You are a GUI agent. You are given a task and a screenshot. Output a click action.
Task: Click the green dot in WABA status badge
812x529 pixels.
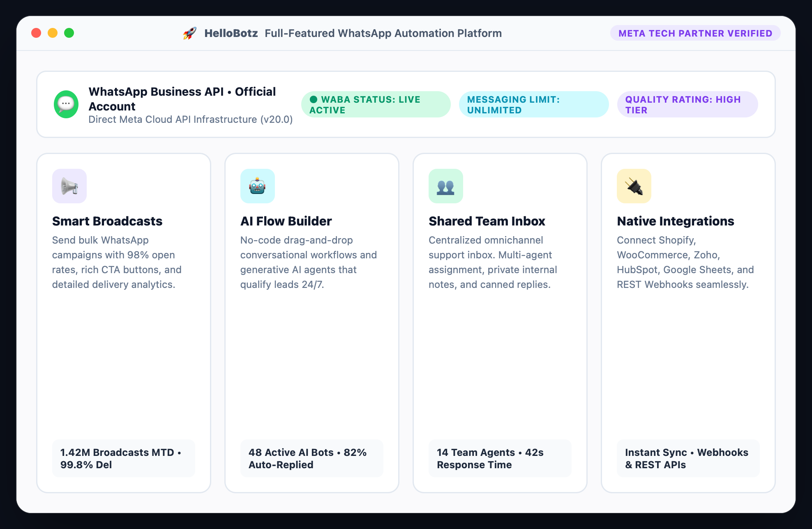click(314, 99)
